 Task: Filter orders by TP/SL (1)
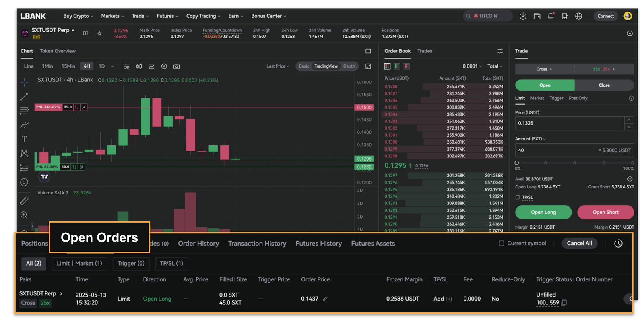point(171,264)
